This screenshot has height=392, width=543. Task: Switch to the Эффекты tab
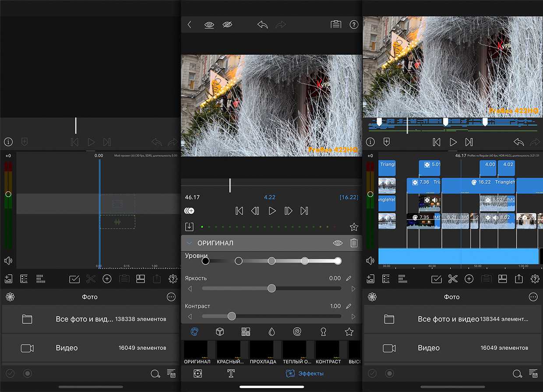pos(305,374)
